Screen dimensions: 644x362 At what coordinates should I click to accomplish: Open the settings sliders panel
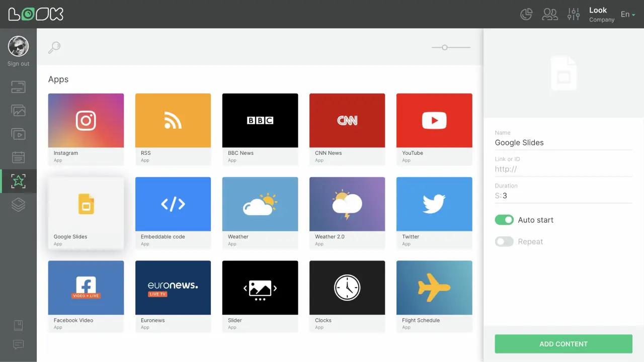point(573,14)
